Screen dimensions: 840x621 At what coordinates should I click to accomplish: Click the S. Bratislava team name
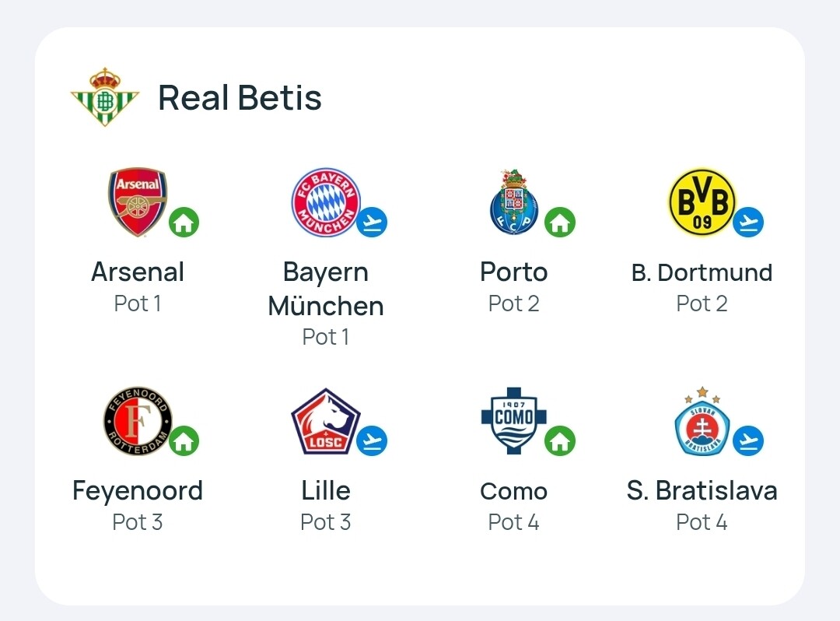tap(702, 490)
